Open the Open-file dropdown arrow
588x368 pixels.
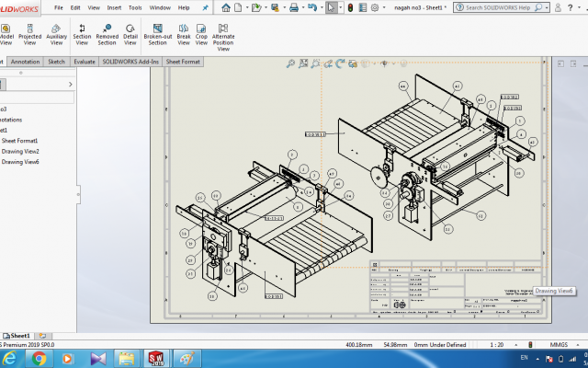(x=266, y=7)
